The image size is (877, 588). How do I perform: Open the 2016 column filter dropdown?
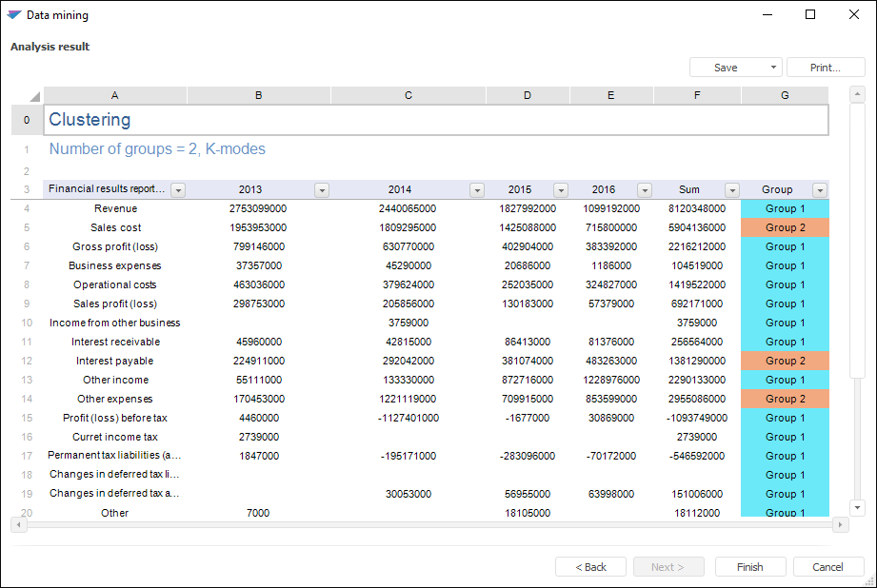[x=645, y=190]
